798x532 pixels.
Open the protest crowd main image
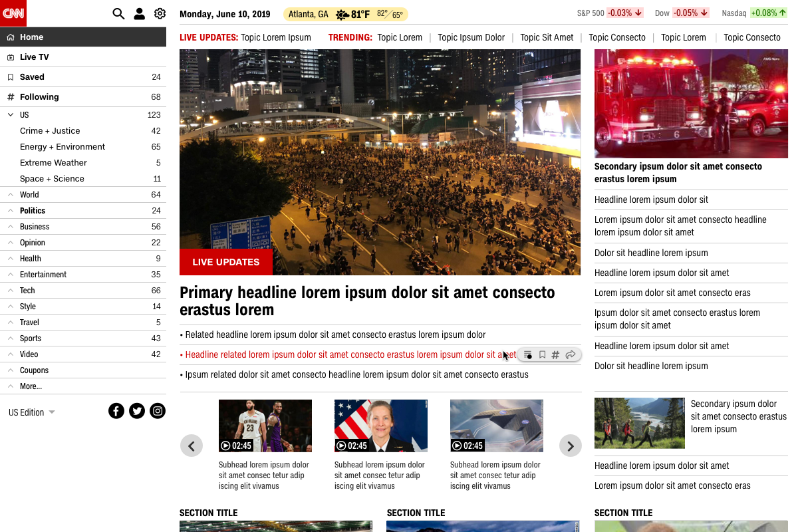pyautogui.click(x=380, y=162)
